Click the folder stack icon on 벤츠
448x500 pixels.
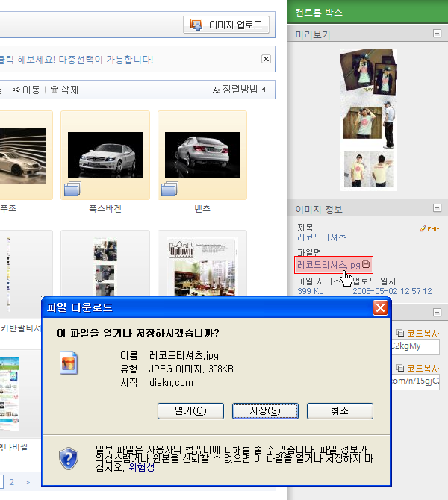pyautogui.click(x=169, y=189)
